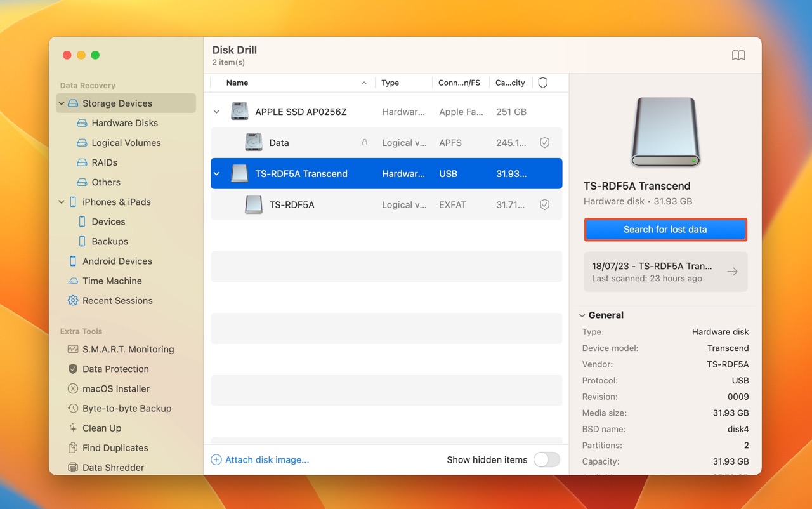Click the lock icon on the Data row

point(365,143)
